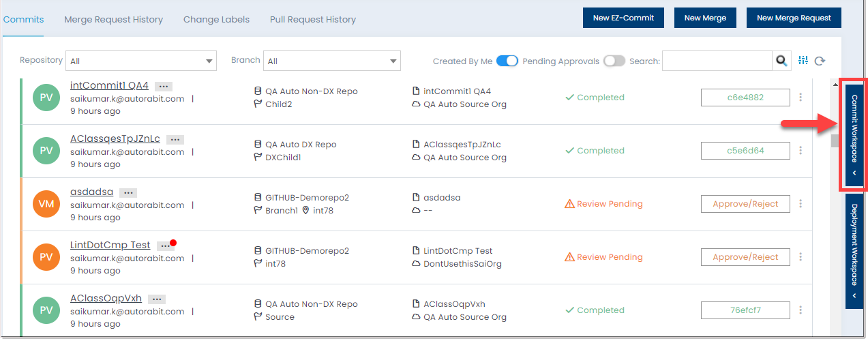Open kebab menu for LintDotCmp Test row

click(x=800, y=257)
